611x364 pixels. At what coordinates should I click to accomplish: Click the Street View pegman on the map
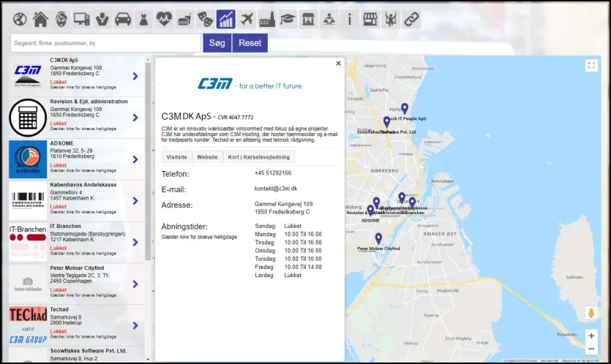(x=591, y=313)
